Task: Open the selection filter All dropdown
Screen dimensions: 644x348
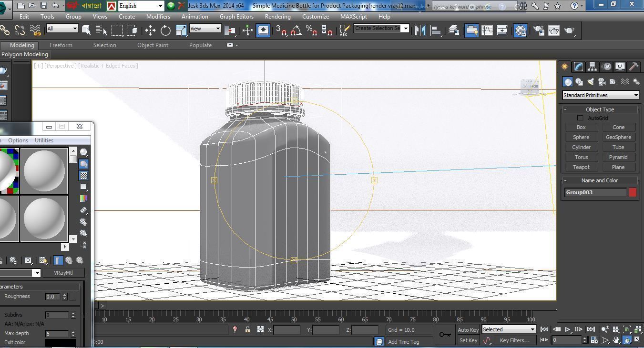Action: 62,29
